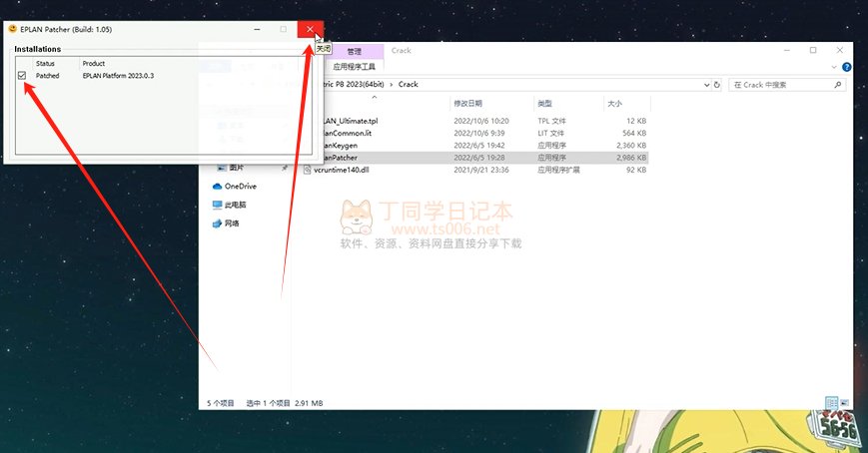
Task: Sort files by 修改日期 column header
Action: click(467, 104)
